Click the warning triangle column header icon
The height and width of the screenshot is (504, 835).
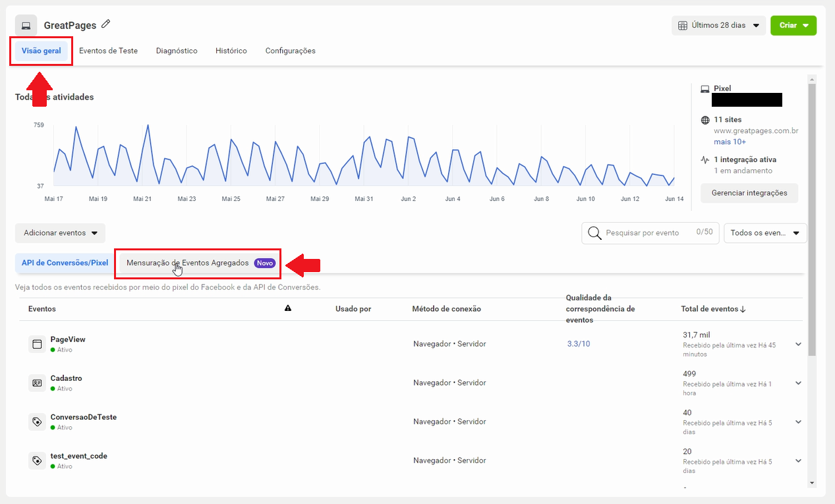tap(288, 308)
